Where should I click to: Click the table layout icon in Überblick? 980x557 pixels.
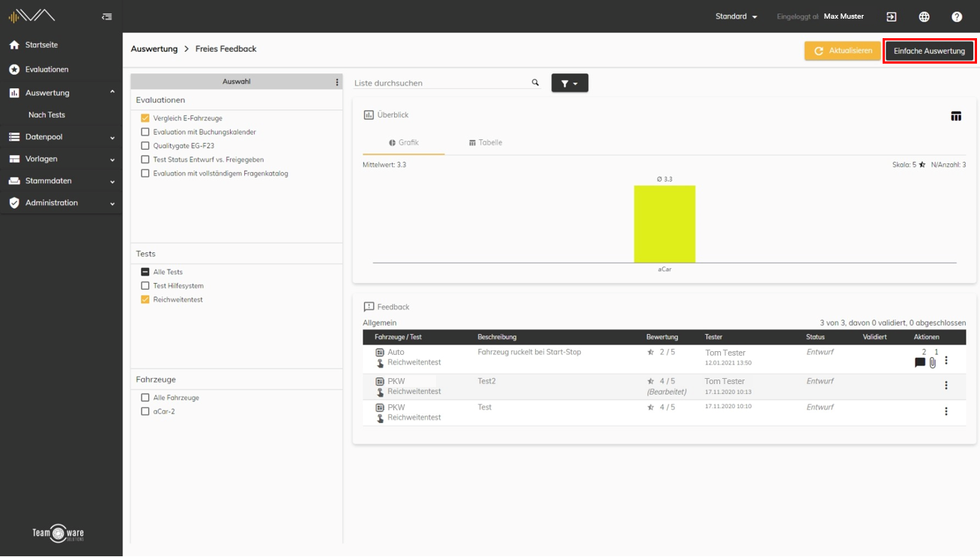coord(956,116)
